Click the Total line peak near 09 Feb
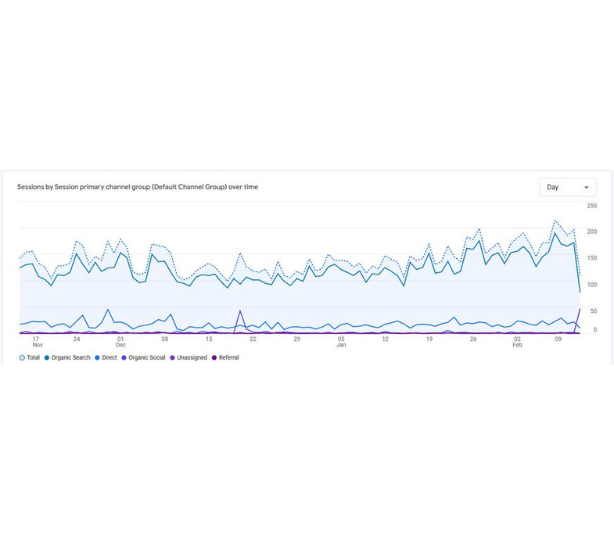 pos(555,221)
